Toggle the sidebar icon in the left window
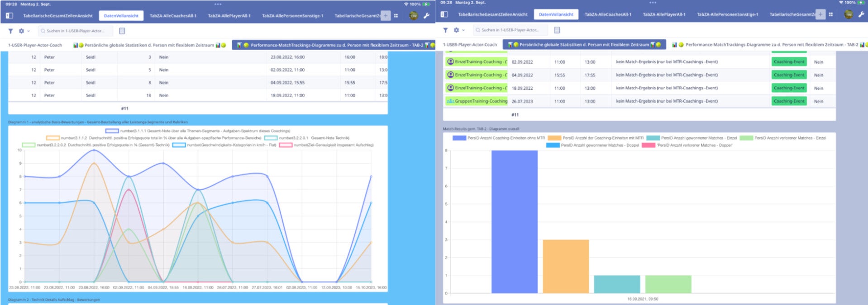Image resolution: width=868 pixels, height=305 pixels. click(x=10, y=16)
